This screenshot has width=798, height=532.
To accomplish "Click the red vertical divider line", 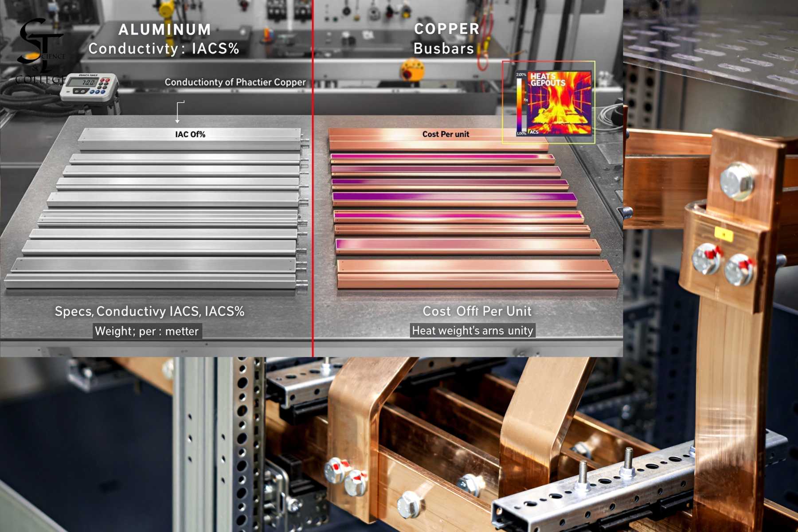I will (313, 222).
